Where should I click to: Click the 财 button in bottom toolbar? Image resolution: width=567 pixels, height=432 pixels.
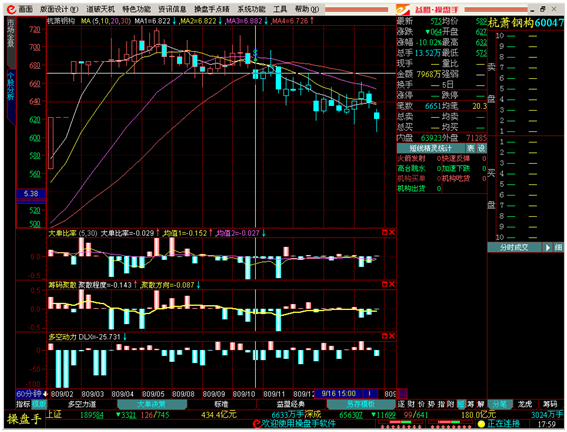click(412, 404)
